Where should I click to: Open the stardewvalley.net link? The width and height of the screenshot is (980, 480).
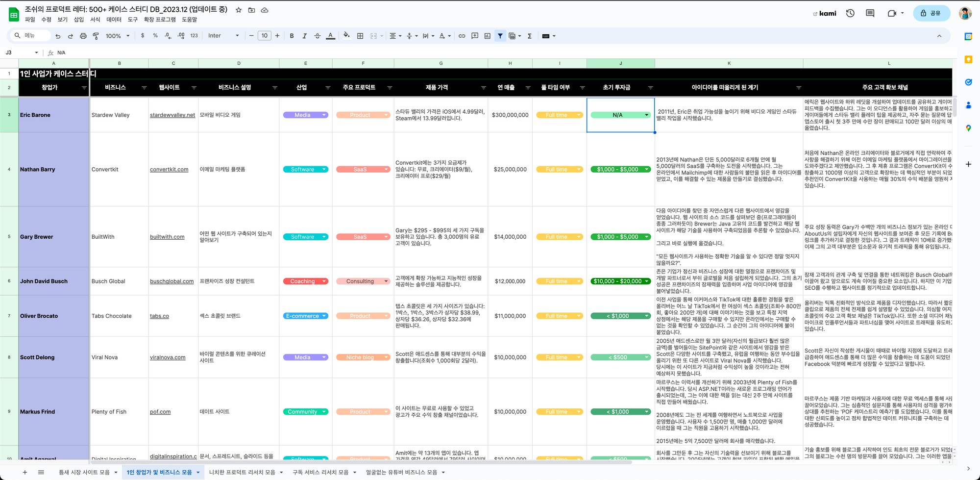point(172,115)
